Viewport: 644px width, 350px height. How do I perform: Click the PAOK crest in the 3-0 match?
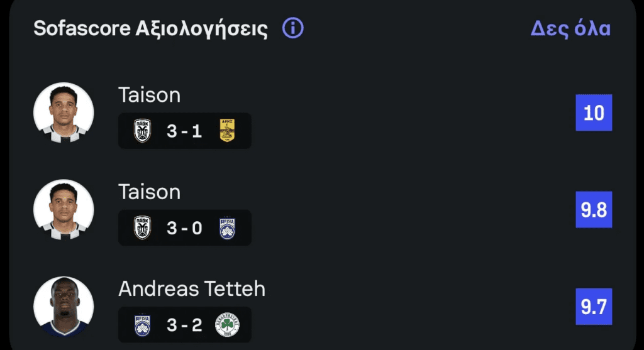coord(143,227)
